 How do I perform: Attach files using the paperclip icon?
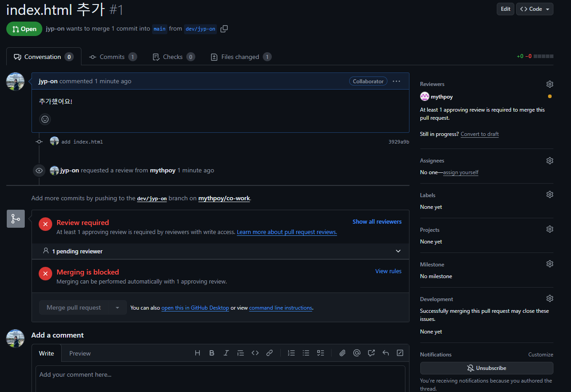pos(342,353)
